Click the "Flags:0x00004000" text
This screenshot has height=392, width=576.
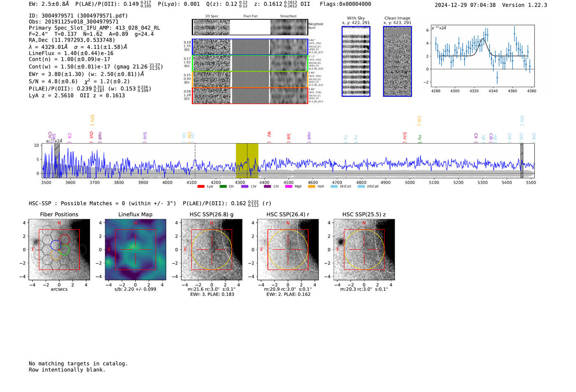(346, 4)
